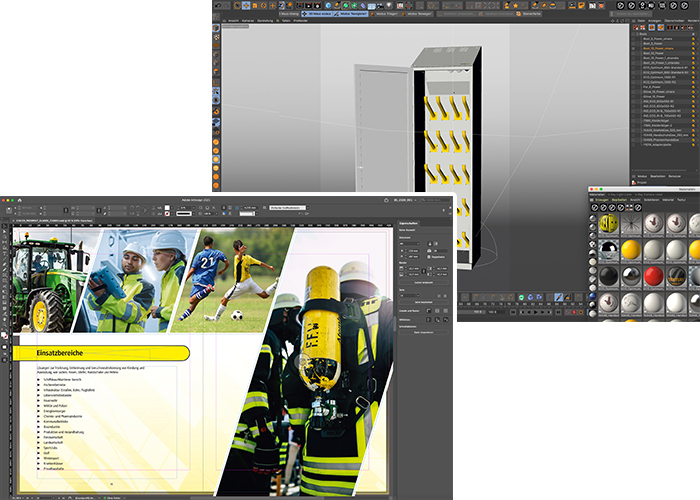Open the Seite dropdown in Eigenschaften panel

point(409,296)
